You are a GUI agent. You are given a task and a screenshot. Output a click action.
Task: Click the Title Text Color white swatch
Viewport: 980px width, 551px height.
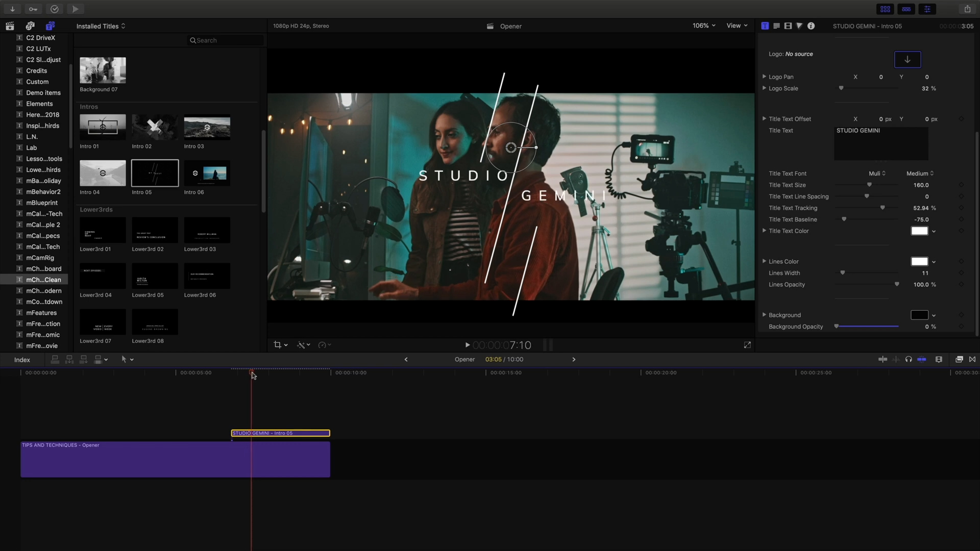pyautogui.click(x=919, y=231)
